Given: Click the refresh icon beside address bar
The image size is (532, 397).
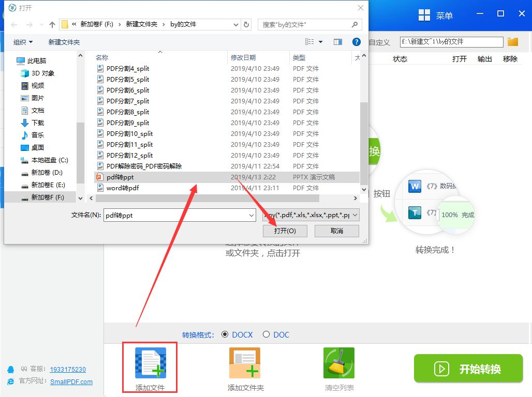Looking at the screenshot, I should 246,24.
